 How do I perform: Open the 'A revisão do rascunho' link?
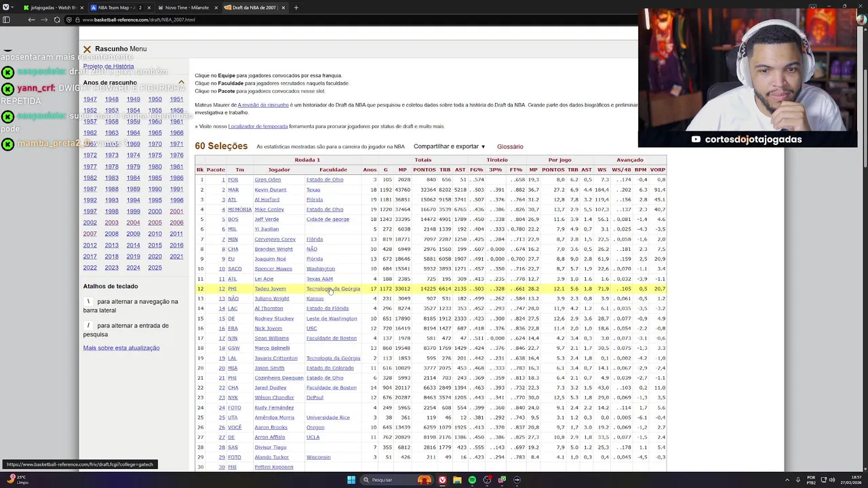pos(263,105)
